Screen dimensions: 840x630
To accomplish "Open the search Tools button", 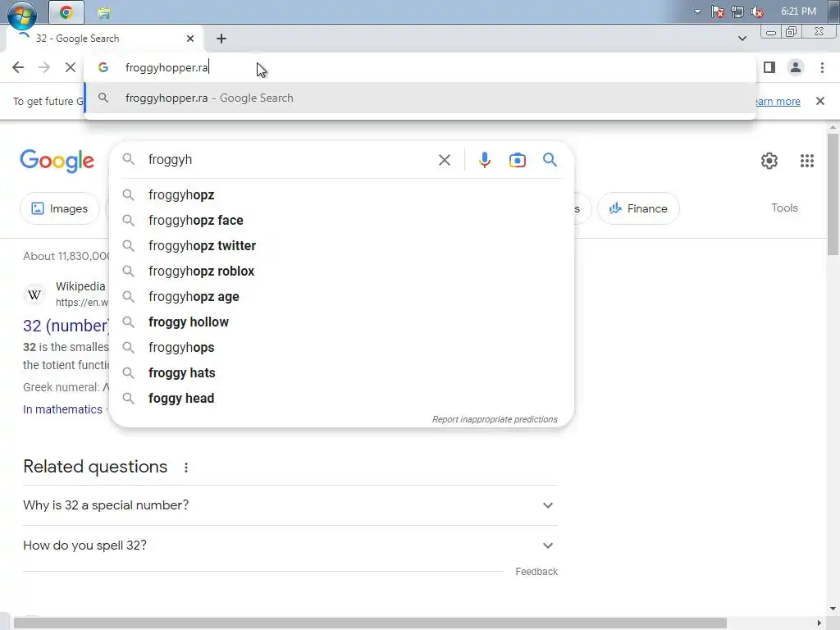I will click(784, 208).
